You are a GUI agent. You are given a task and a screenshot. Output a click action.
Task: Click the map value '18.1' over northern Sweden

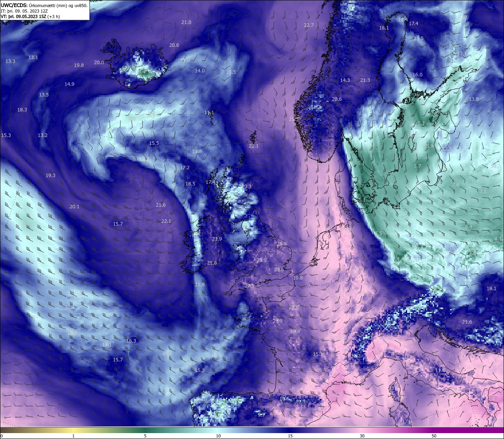pos(384,28)
